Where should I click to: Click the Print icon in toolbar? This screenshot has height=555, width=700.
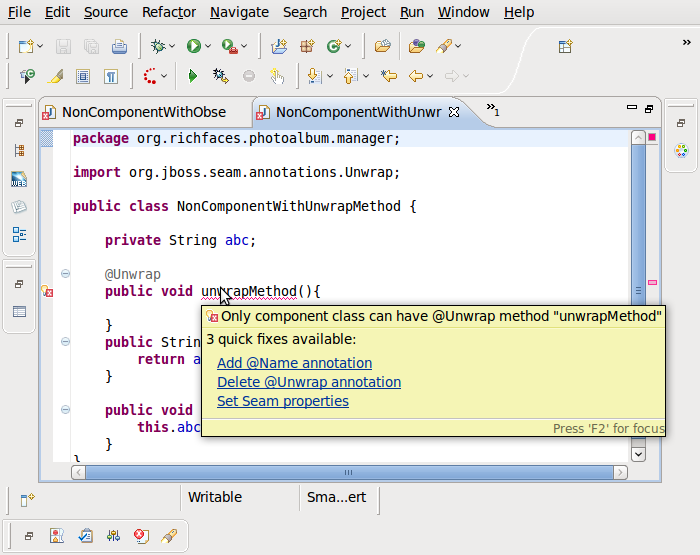click(x=119, y=46)
